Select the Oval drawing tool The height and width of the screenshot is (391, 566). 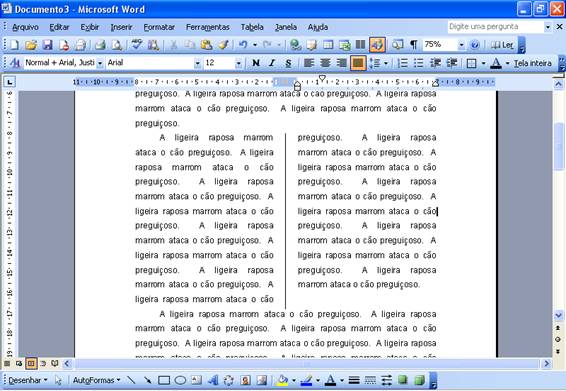(x=180, y=380)
